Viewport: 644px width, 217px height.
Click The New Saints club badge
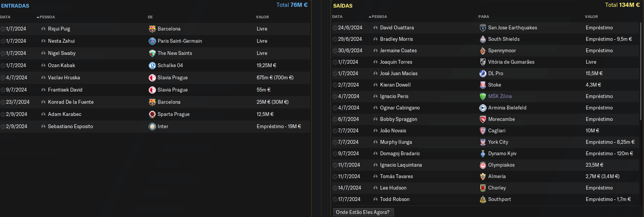pyautogui.click(x=152, y=53)
